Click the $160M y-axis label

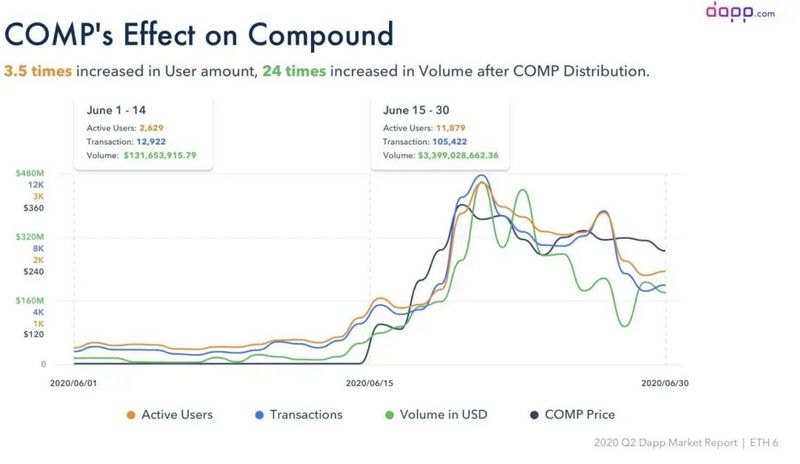pyautogui.click(x=28, y=300)
